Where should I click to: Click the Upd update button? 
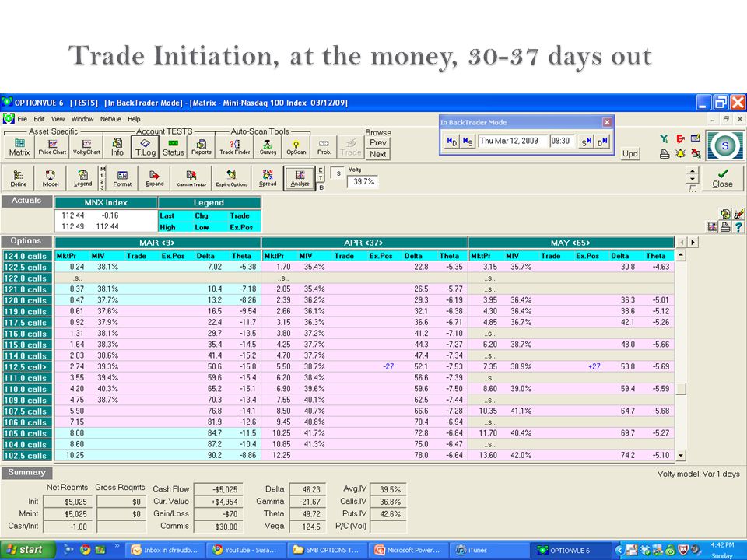tap(630, 153)
